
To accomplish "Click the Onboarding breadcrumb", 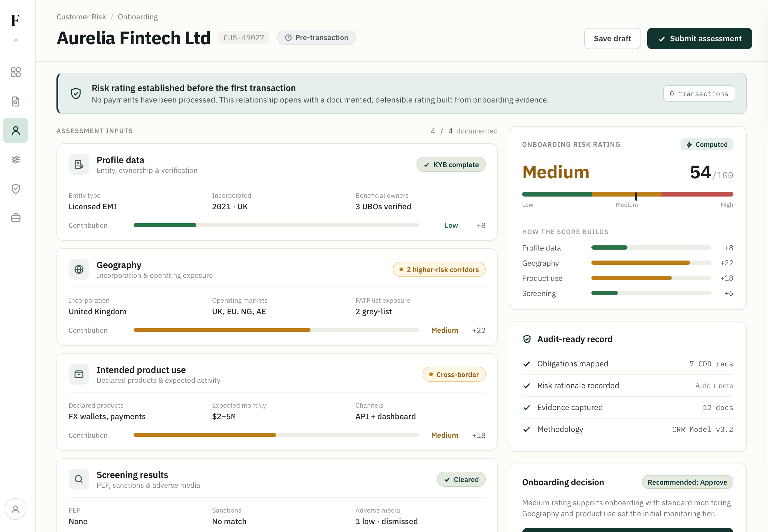I will pyautogui.click(x=138, y=17).
